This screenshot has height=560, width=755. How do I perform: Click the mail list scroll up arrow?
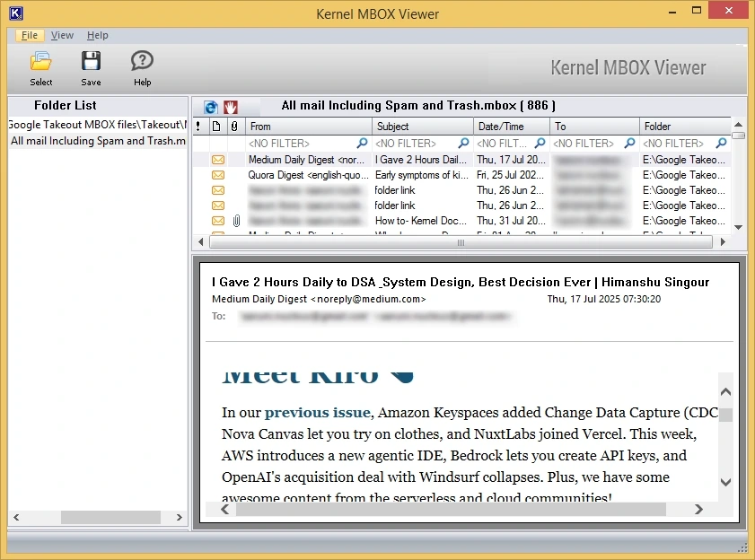[738, 126]
